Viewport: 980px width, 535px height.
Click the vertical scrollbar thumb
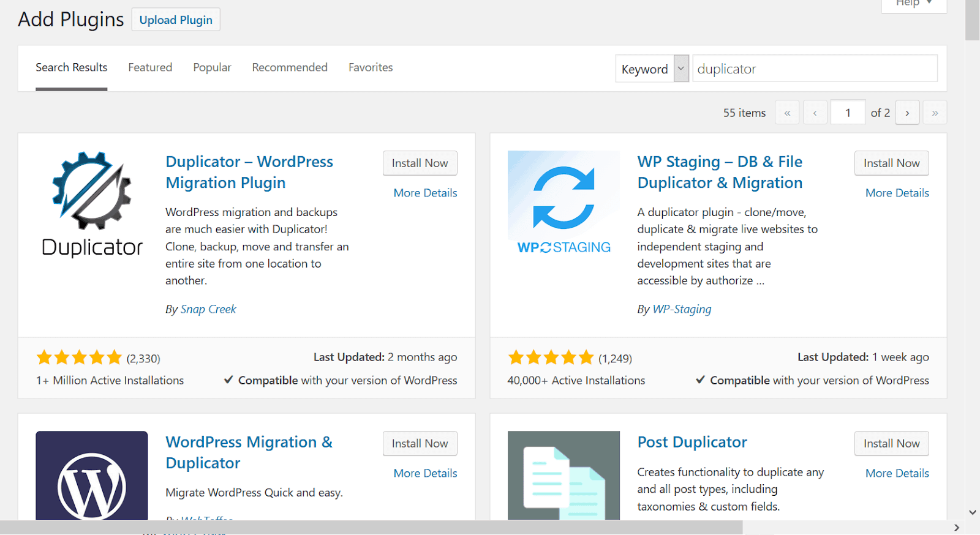[x=972, y=20]
